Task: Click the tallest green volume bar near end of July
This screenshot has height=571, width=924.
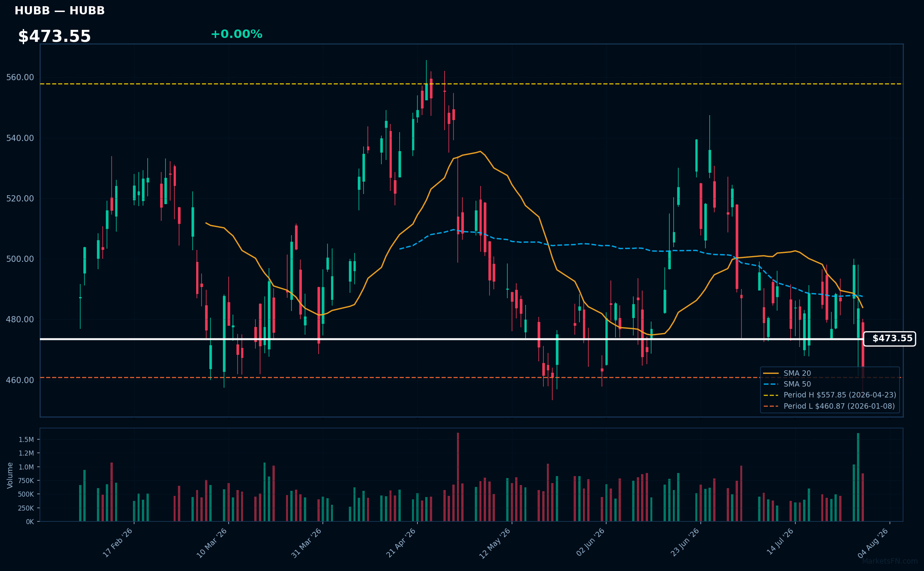Action: [858, 477]
